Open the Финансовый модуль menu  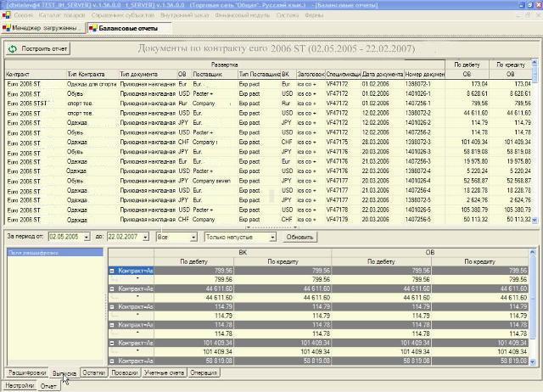(243, 15)
